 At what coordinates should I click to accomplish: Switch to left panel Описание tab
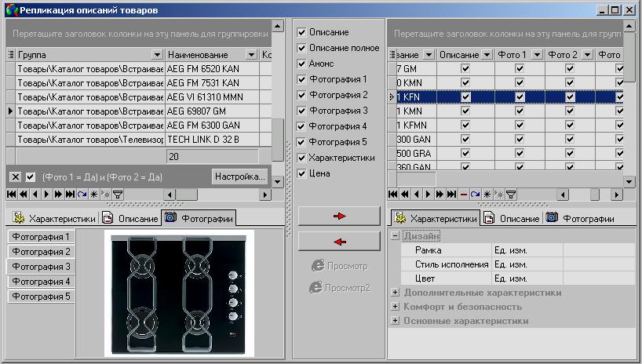click(130, 218)
